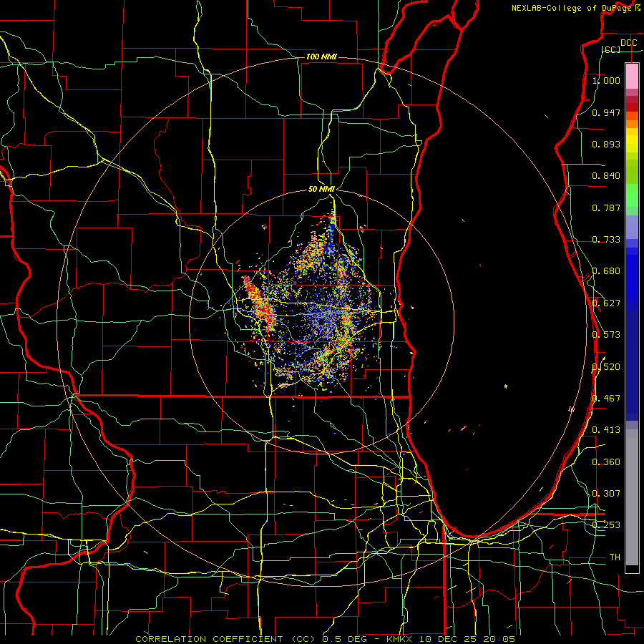
Task: Click the 0.787 scale value
Action: 606,208
